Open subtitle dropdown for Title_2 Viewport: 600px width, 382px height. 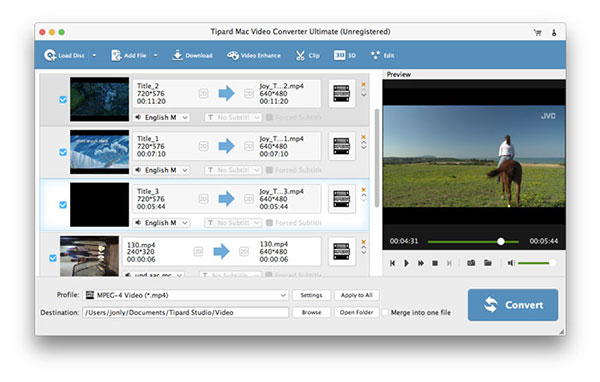click(x=233, y=117)
